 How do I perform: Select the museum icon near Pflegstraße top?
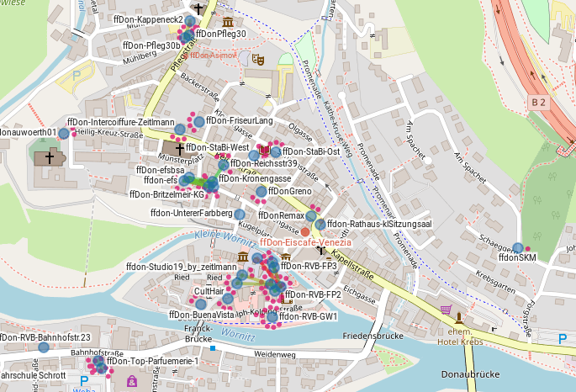click(x=228, y=22)
